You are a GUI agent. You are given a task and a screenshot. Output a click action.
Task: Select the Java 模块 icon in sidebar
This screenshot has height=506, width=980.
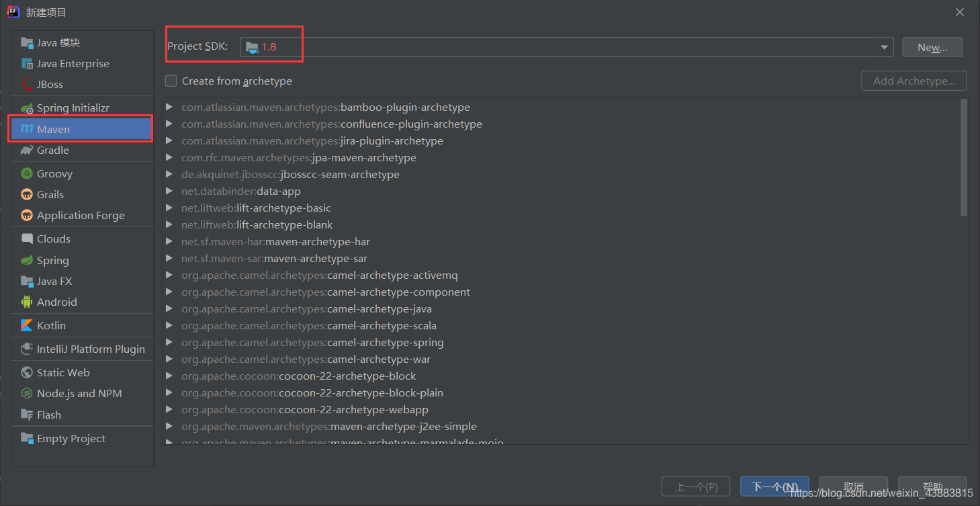click(27, 43)
